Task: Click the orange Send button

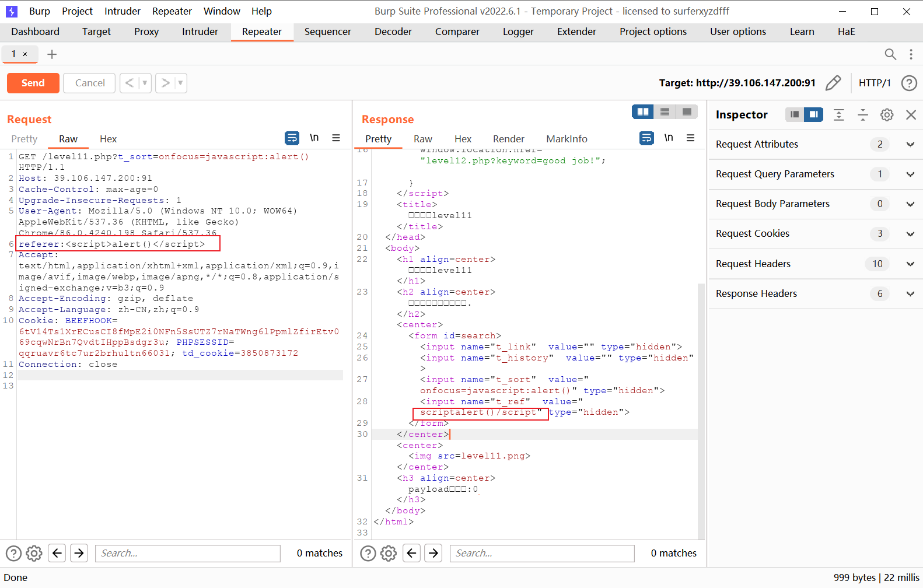Action: pyautogui.click(x=33, y=83)
